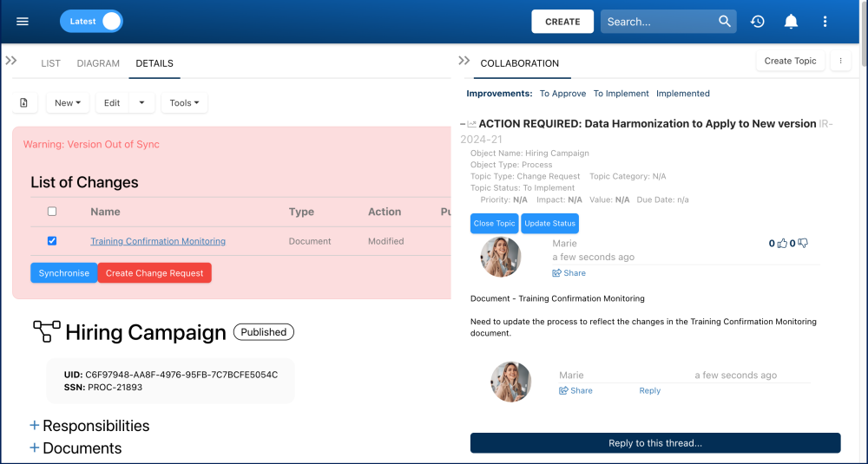868x464 pixels.
Task: Click Marie's avatar on the first post
Action: [x=501, y=258]
